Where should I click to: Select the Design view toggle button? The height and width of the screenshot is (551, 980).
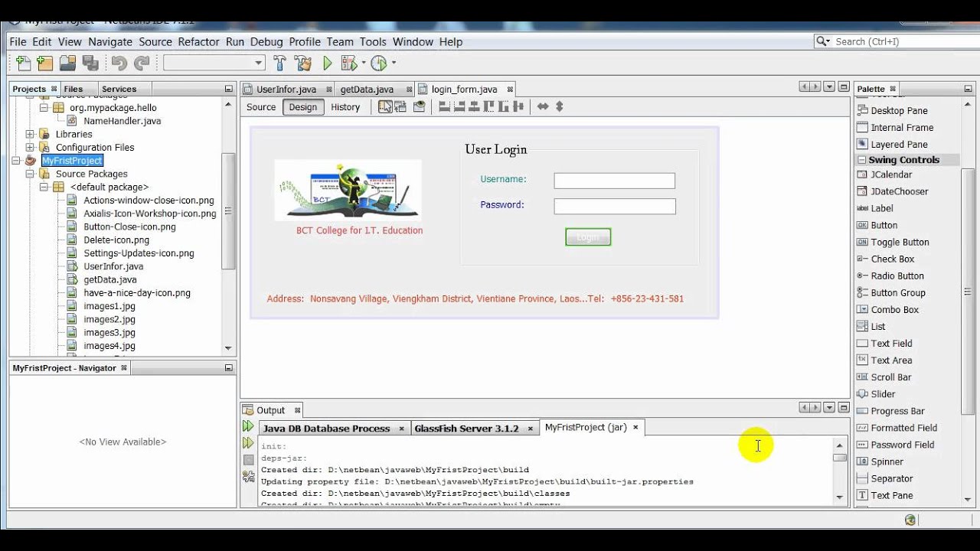(x=302, y=107)
